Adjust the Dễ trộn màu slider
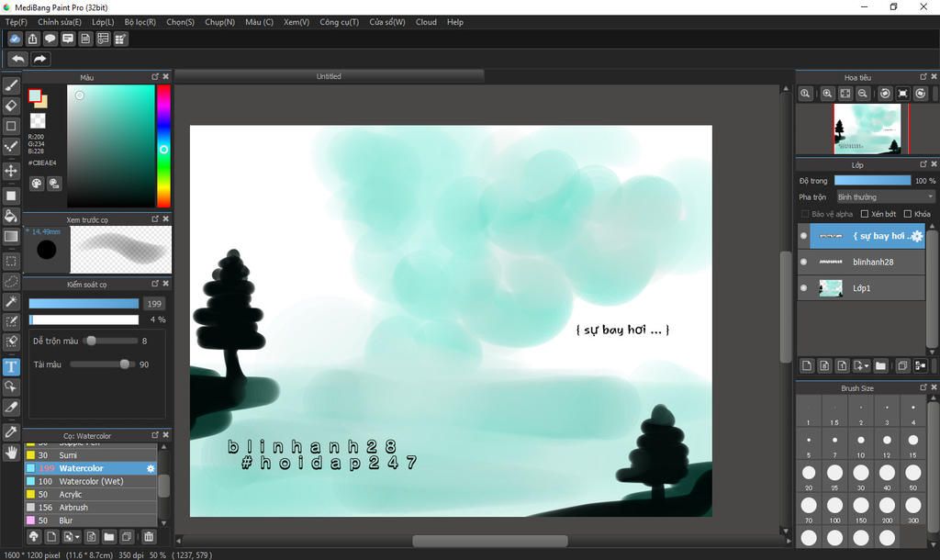 click(111, 341)
